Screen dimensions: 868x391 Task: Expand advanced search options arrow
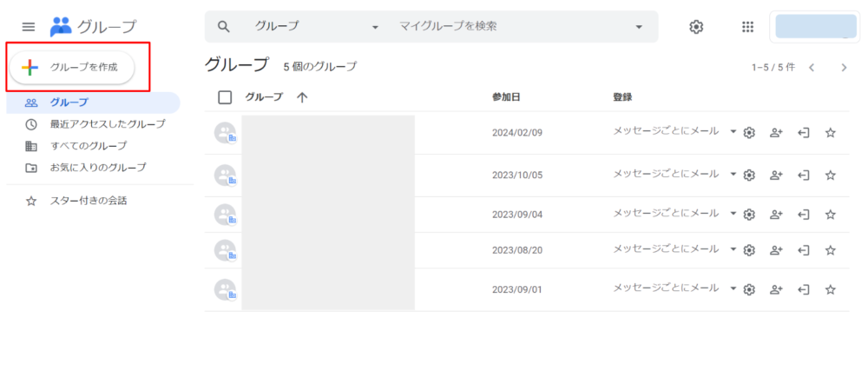[639, 27]
